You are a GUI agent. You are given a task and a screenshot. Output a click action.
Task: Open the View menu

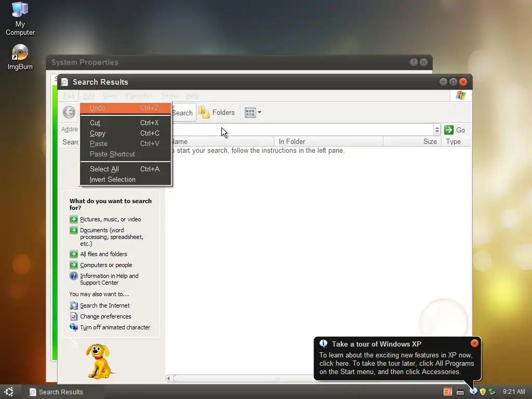coord(110,96)
